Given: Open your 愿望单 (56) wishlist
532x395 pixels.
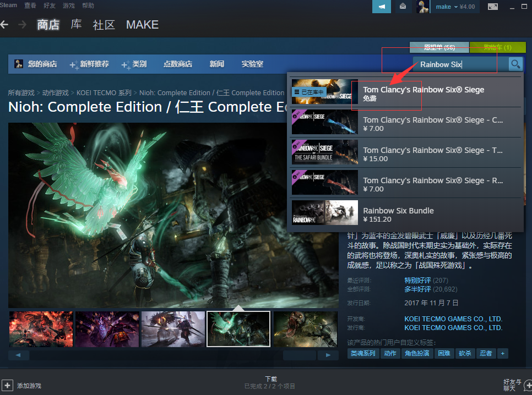Looking at the screenshot, I should [x=438, y=48].
